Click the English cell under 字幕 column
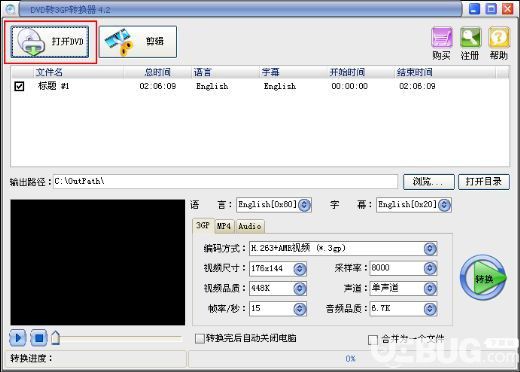 coord(280,86)
